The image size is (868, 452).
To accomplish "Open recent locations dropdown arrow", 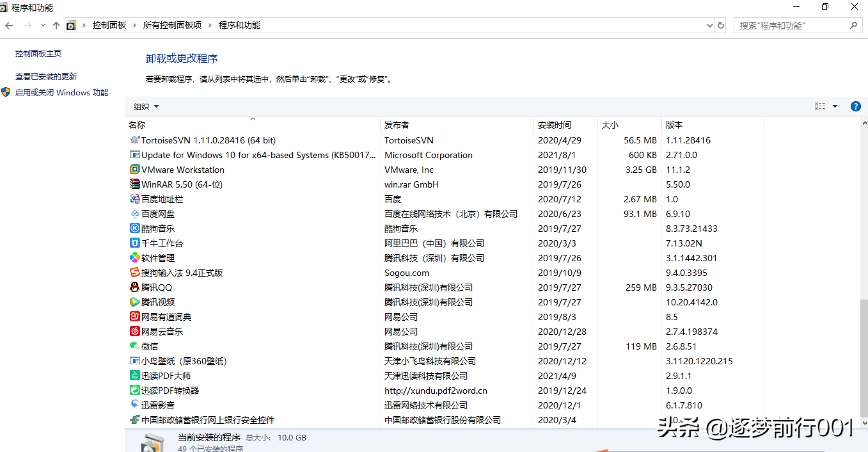I will [x=43, y=26].
